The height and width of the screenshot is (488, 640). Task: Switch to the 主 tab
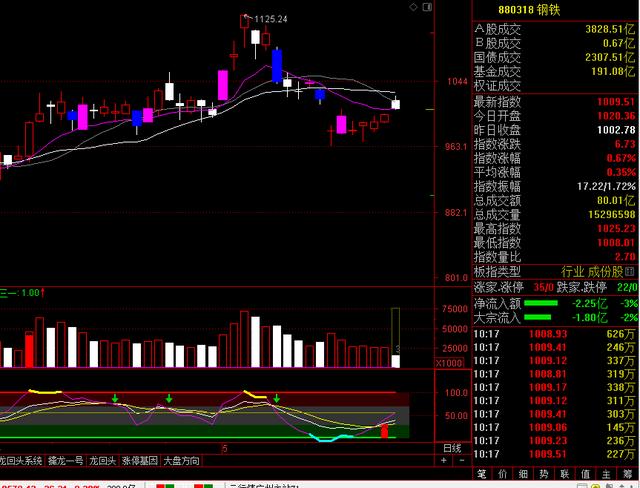pyautogui.click(x=607, y=474)
